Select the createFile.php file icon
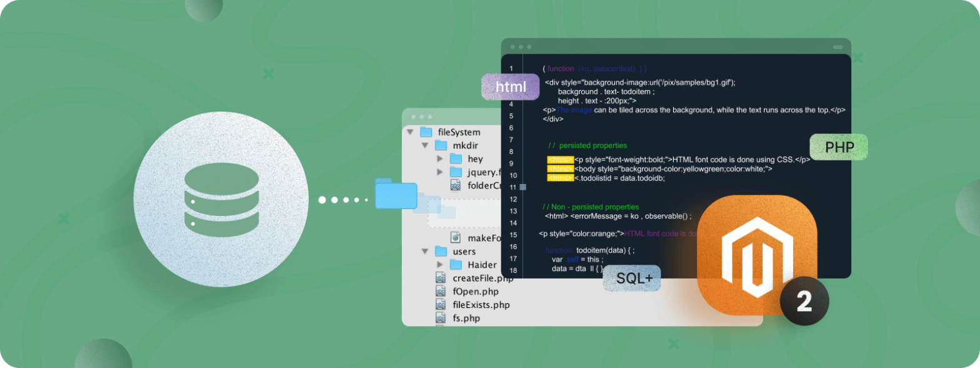This screenshot has height=368, width=980. [x=442, y=279]
